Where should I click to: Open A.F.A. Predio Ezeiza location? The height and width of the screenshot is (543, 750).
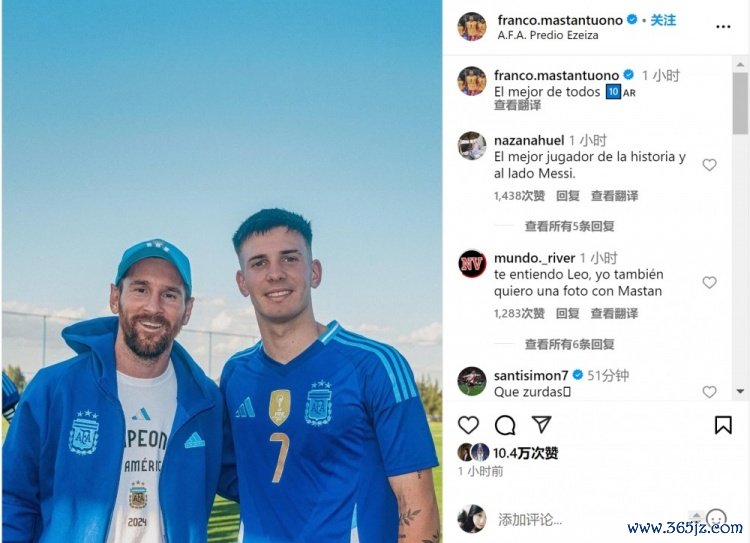point(548,35)
